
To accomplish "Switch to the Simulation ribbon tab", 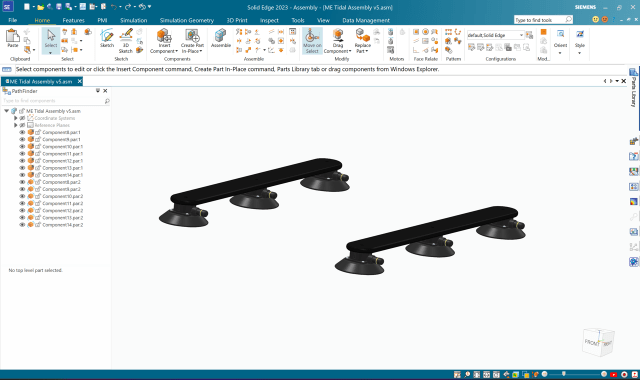I will [133, 20].
